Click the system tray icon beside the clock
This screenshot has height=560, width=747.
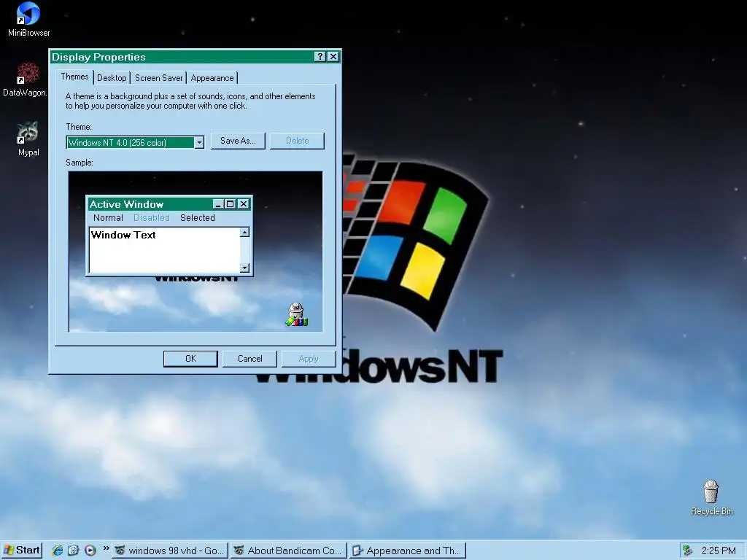pyautogui.click(x=688, y=551)
